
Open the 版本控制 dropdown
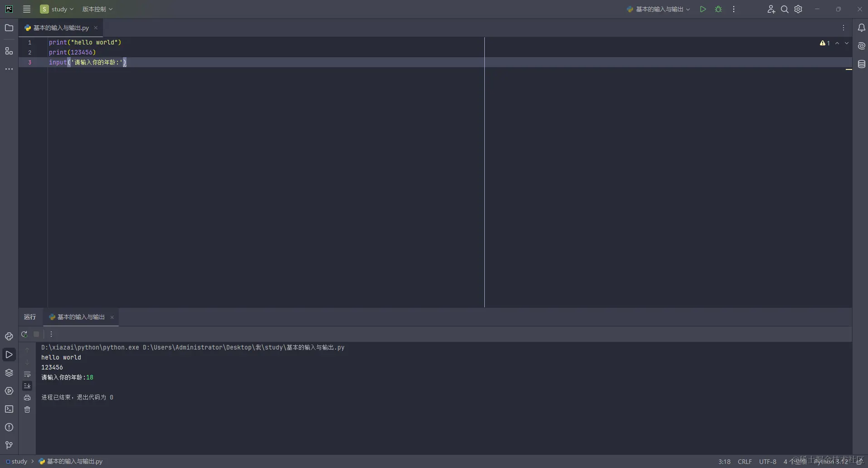[x=97, y=9]
